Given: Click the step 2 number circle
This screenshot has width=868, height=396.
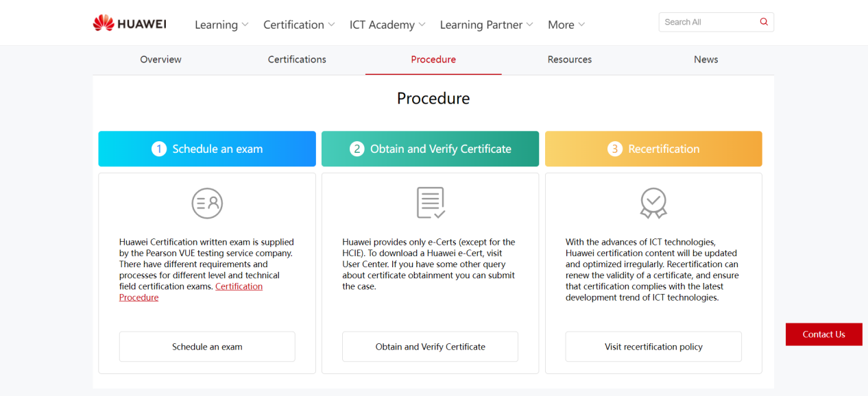Looking at the screenshot, I should (357, 149).
